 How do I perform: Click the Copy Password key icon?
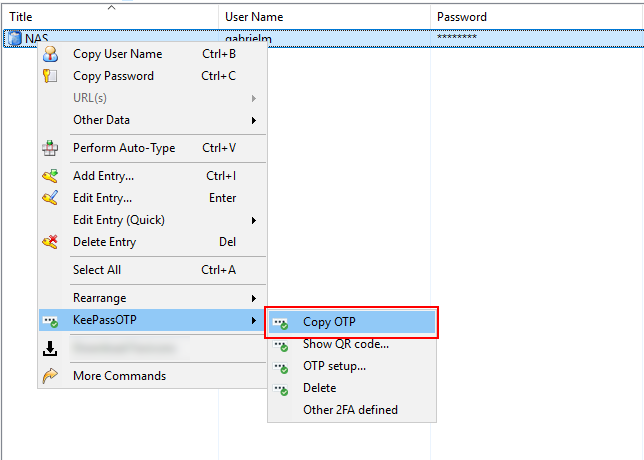pos(50,76)
